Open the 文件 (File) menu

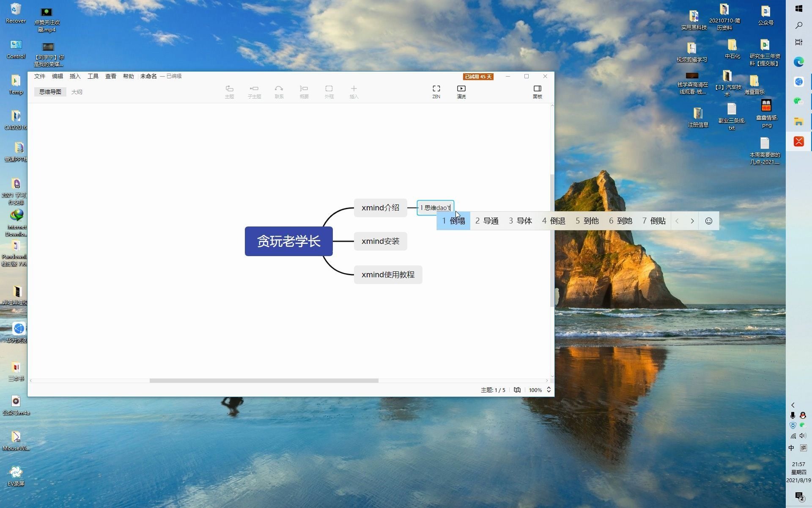pyautogui.click(x=39, y=76)
